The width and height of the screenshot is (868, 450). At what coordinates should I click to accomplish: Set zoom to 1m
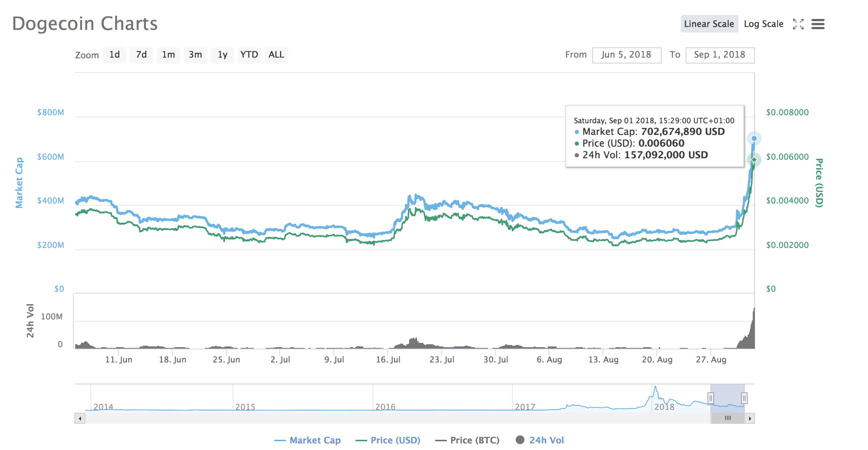168,55
